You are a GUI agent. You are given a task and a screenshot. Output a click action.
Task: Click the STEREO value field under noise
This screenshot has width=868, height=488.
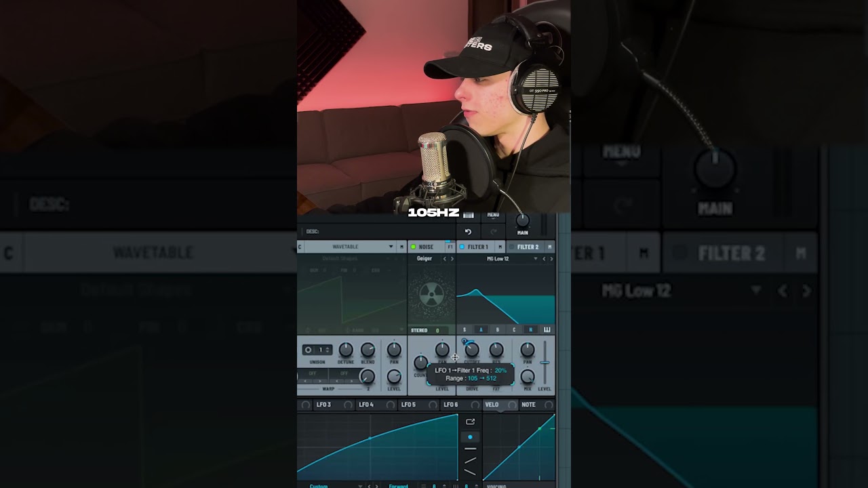(437, 330)
